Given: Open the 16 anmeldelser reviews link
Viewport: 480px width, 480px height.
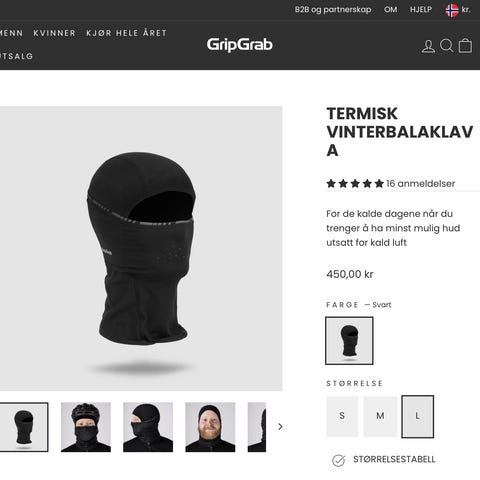Looking at the screenshot, I should tap(421, 183).
